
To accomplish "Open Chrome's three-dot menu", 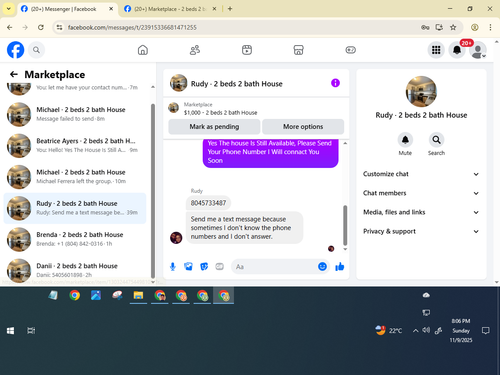I will coord(490,27).
